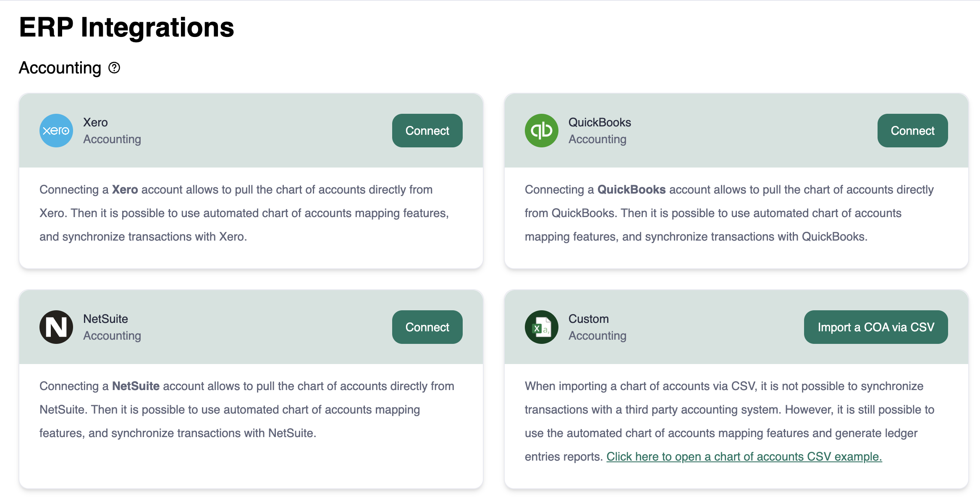The image size is (980, 503).
Task: Connect the QuickBooks accounting integration
Action: (x=912, y=131)
